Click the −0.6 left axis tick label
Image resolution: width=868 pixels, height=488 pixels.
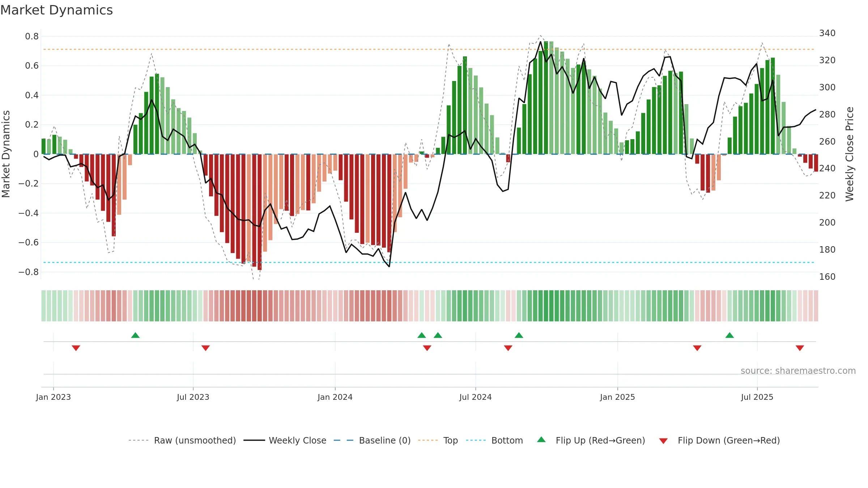(x=29, y=243)
